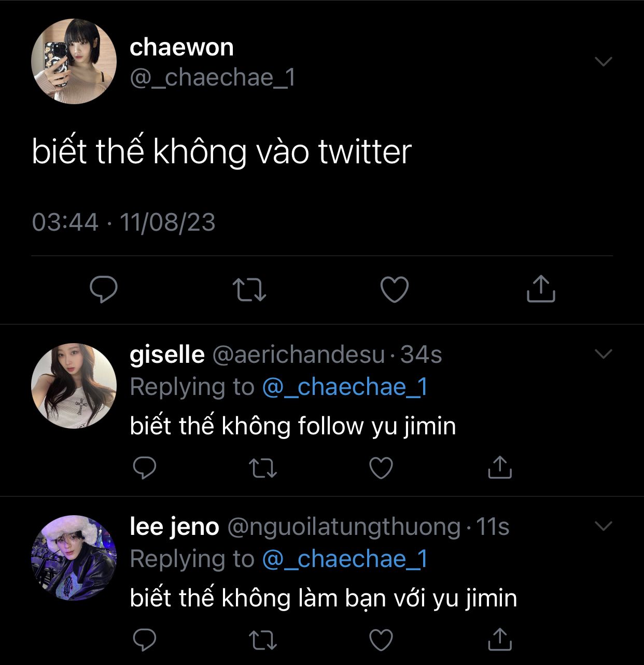
Task: Share chaewon's main tweet
Action: (x=541, y=289)
